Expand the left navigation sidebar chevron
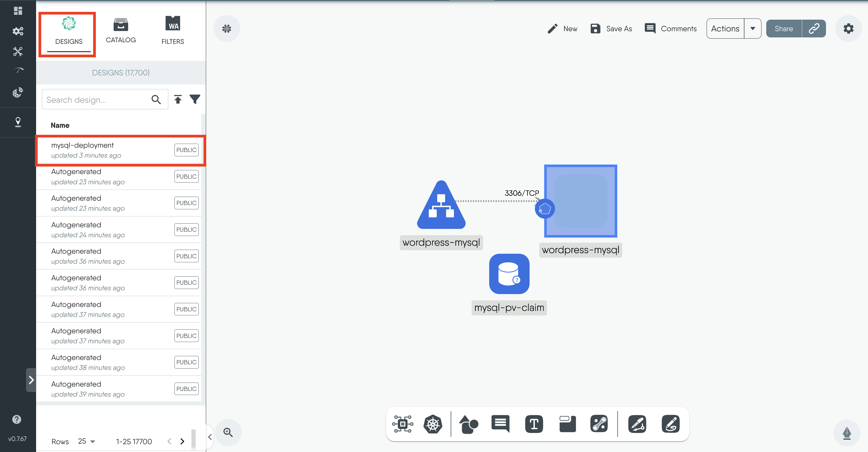This screenshot has width=868, height=452. 31,380
